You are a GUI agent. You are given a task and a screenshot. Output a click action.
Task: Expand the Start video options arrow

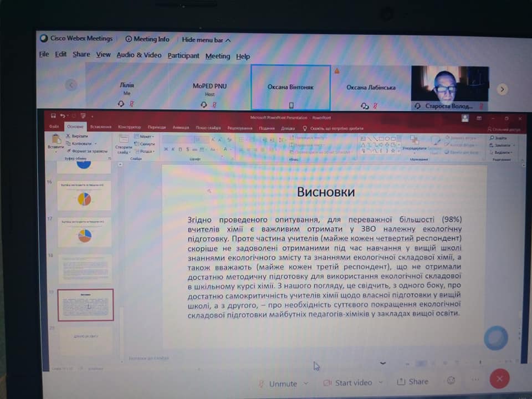click(381, 382)
